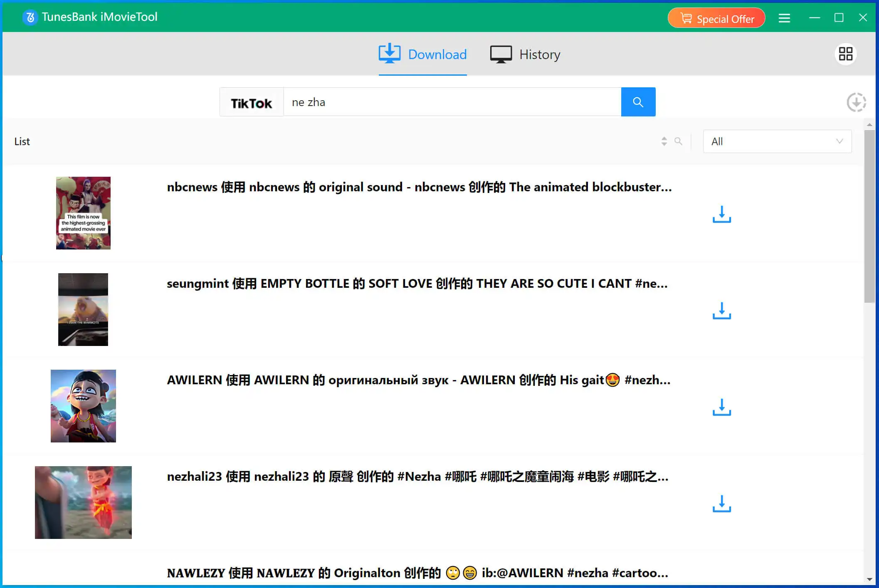Select the nbcnews original sound title
Screen dimensions: 879x588
click(419, 187)
